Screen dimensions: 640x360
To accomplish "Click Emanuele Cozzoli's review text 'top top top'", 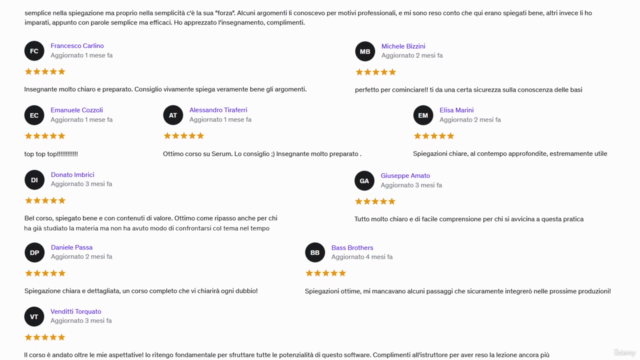I will (x=51, y=154).
